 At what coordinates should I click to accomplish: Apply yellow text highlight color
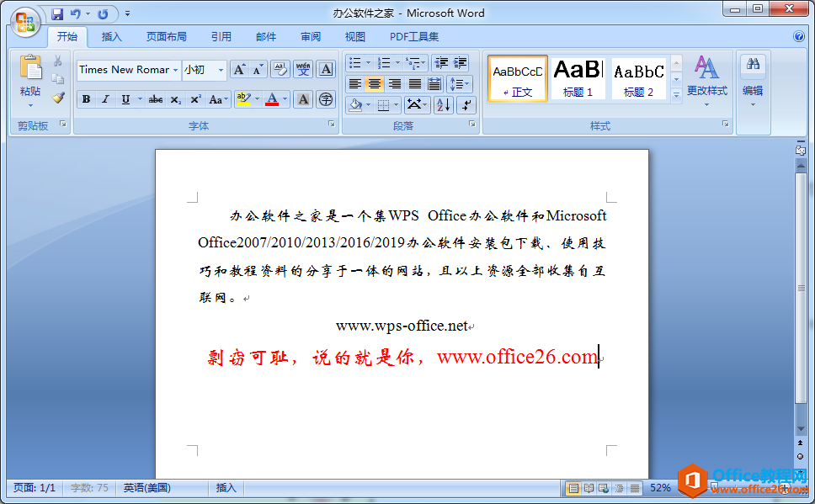[x=243, y=99]
